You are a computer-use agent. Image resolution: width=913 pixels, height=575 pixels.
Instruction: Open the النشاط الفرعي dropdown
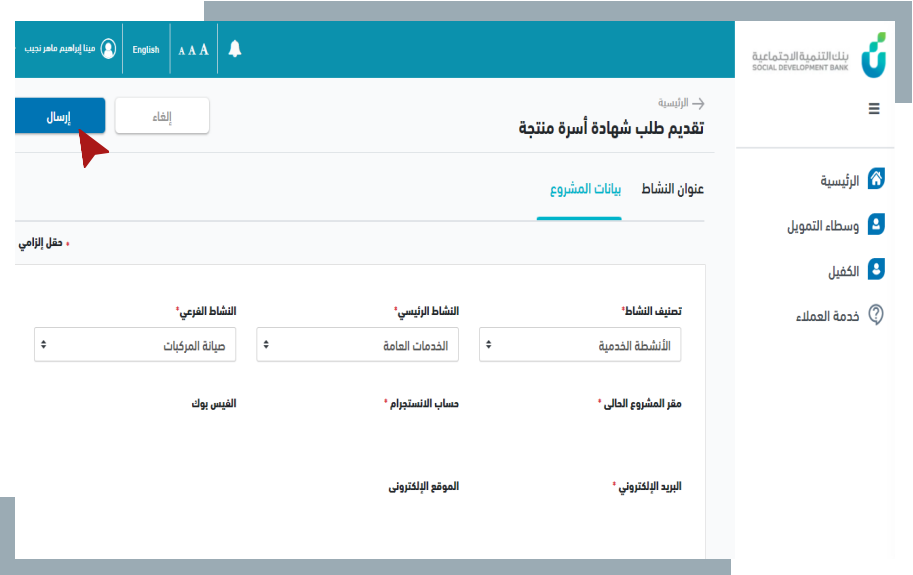point(135,345)
